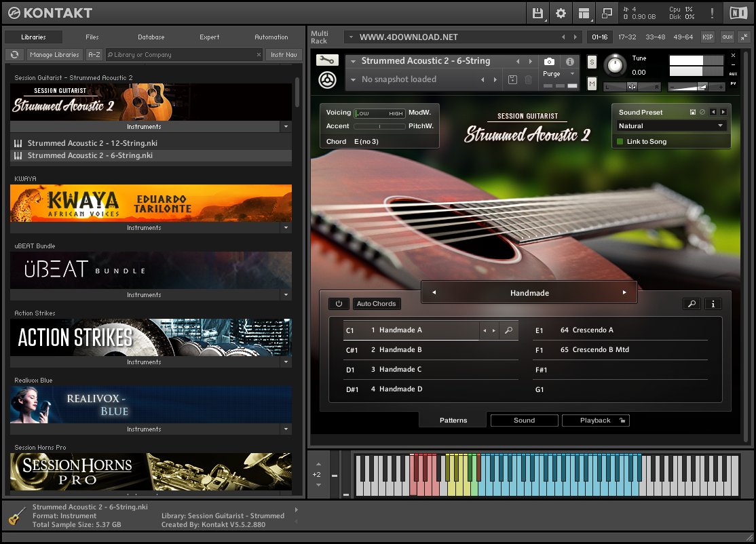Enable the Link to Song checkbox
Screen dimensions: 756x544
coord(620,141)
